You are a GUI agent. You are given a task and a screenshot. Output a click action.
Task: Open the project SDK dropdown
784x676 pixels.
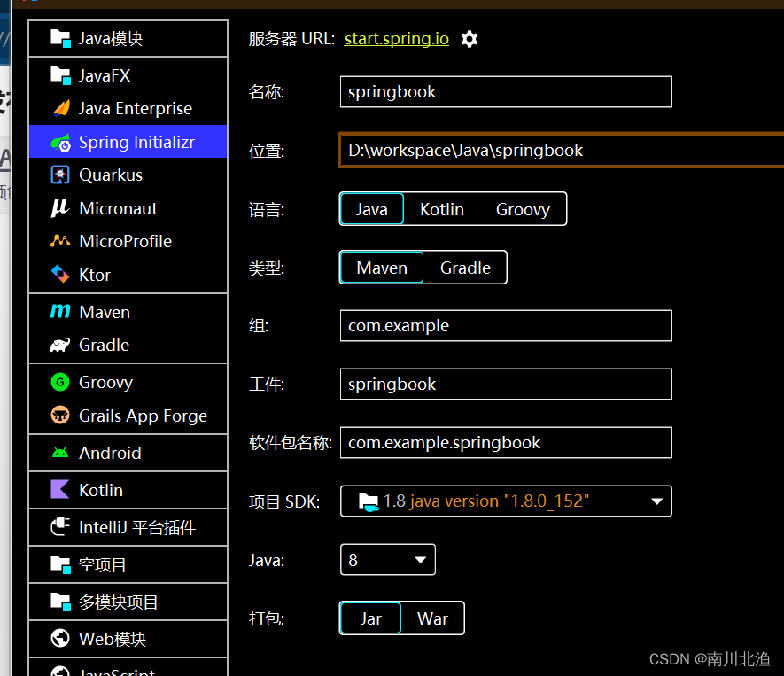coord(506,501)
